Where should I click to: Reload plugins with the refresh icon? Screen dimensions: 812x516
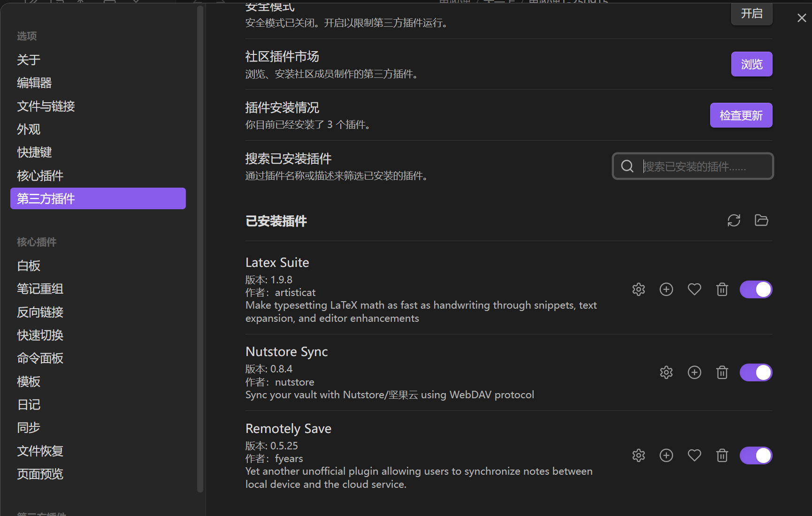click(x=734, y=220)
